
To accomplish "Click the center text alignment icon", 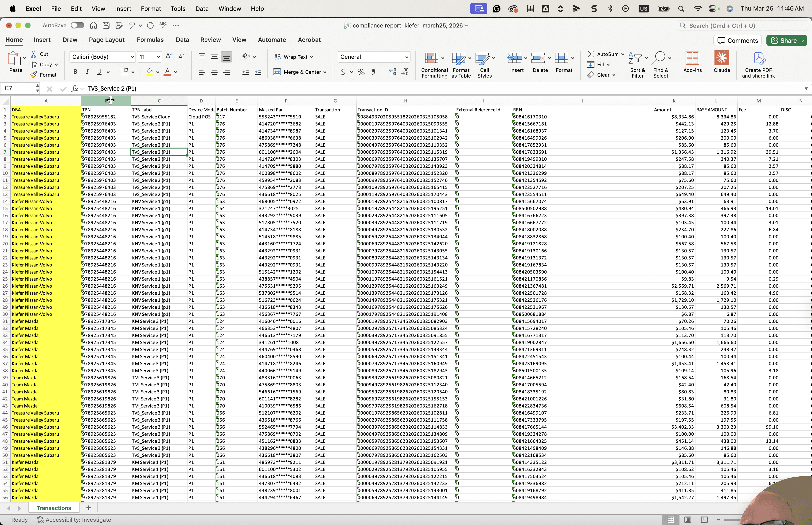I will point(214,72).
